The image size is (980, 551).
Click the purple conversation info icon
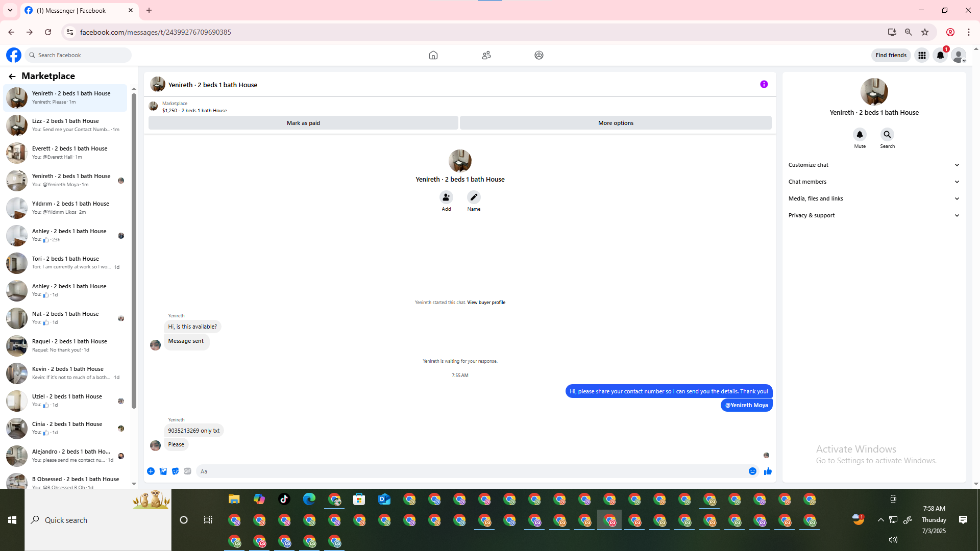coord(764,84)
